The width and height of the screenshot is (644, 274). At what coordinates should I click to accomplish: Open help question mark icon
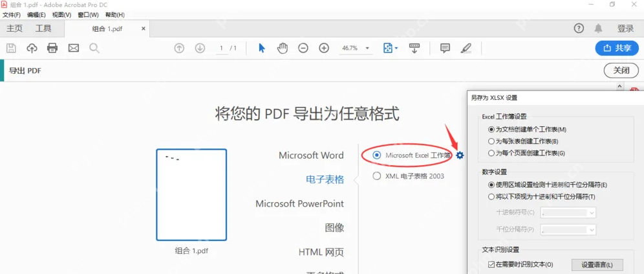(579, 29)
